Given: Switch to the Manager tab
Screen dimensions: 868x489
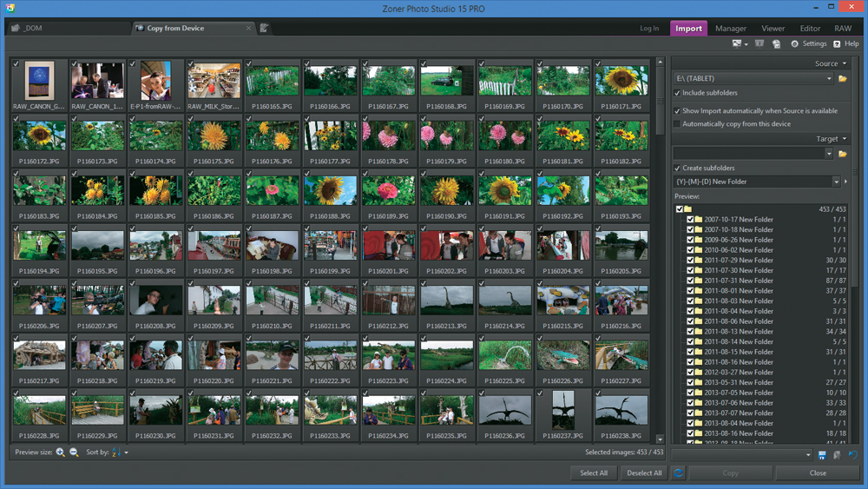Looking at the screenshot, I should (x=730, y=29).
